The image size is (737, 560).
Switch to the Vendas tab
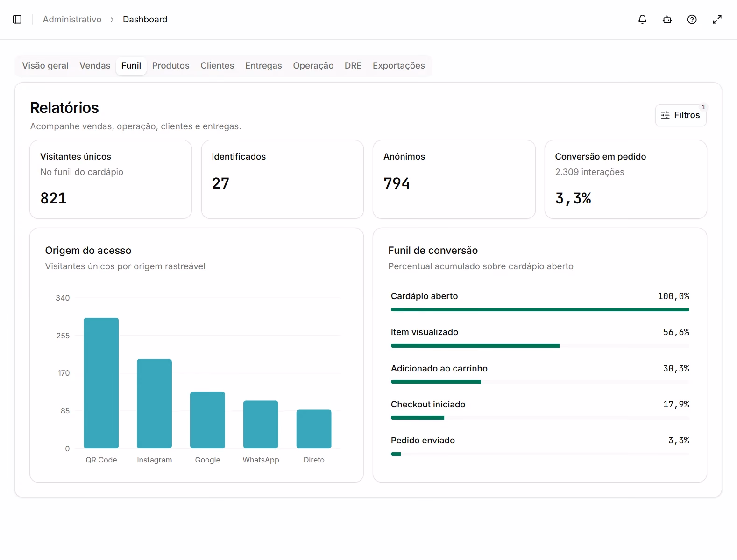click(x=95, y=66)
